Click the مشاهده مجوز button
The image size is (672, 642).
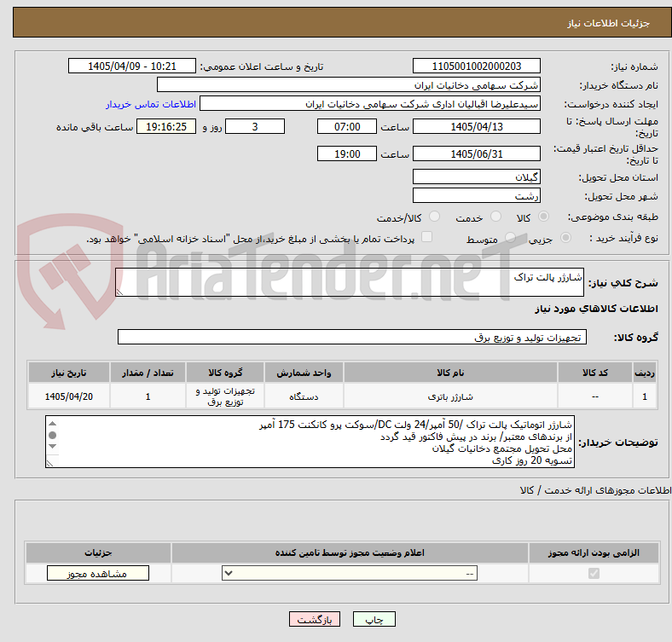point(98,574)
